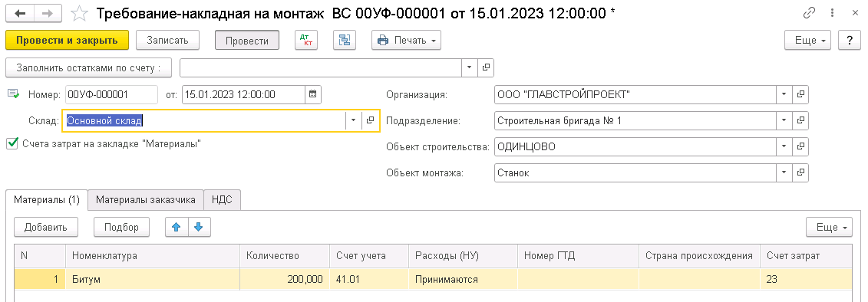Open Организация item via open icon
The height and width of the screenshot is (302, 868).
pyautogui.click(x=800, y=94)
